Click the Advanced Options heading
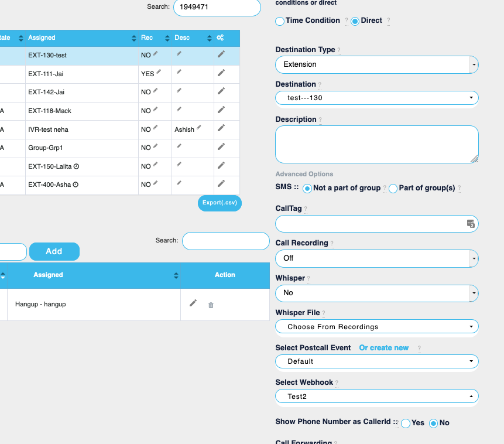Viewport: 504px width, 444px height. (x=304, y=174)
